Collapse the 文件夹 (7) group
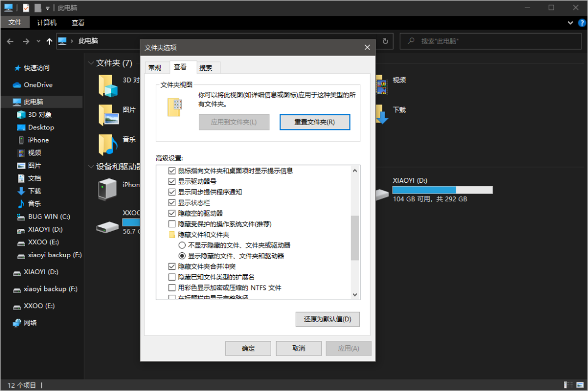Screen dimensions: 588x391 (90, 64)
